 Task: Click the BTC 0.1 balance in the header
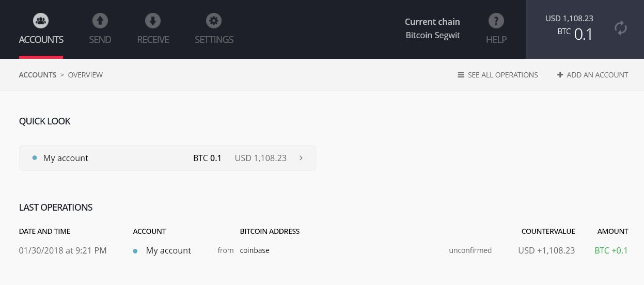click(575, 34)
